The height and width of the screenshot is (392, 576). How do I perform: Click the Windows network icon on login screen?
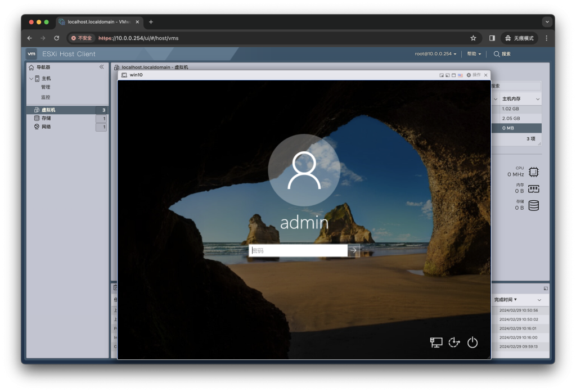click(436, 343)
